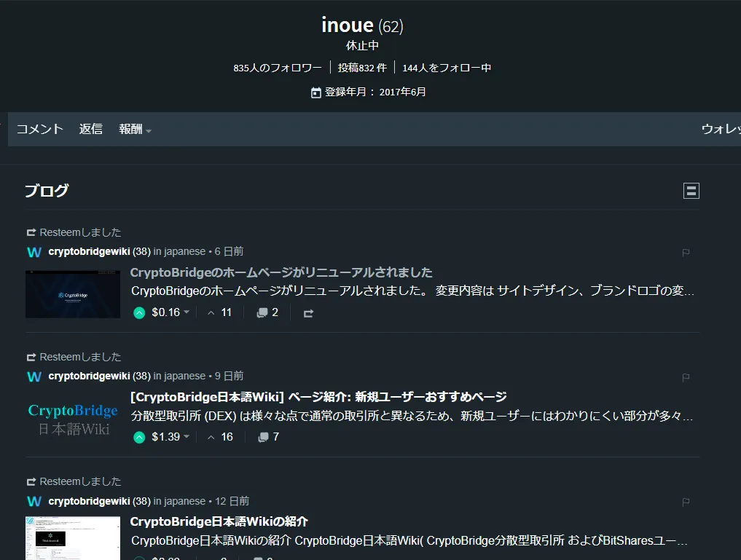Resteem the CryptoBridge homepage renewal post
Image resolution: width=741 pixels, height=560 pixels.
(x=308, y=313)
